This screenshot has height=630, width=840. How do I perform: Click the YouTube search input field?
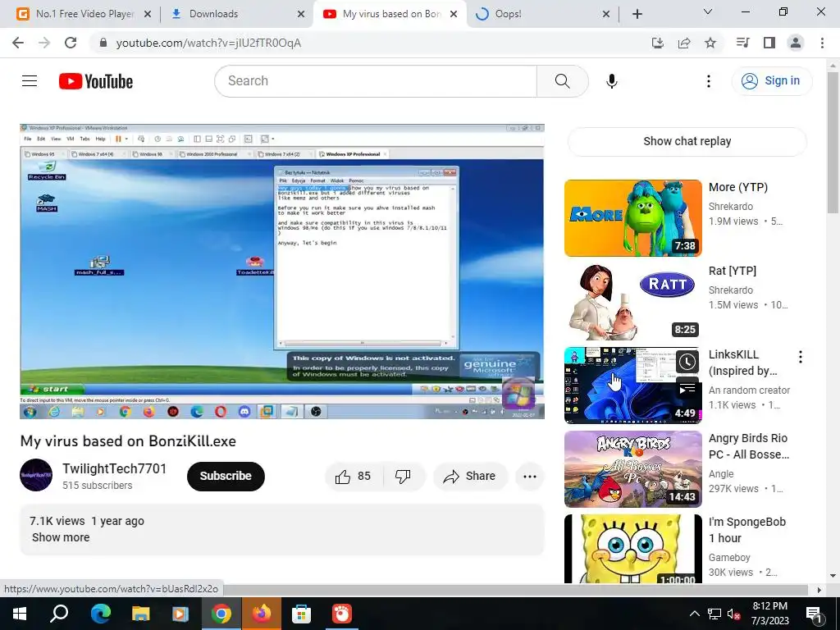(x=376, y=81)
